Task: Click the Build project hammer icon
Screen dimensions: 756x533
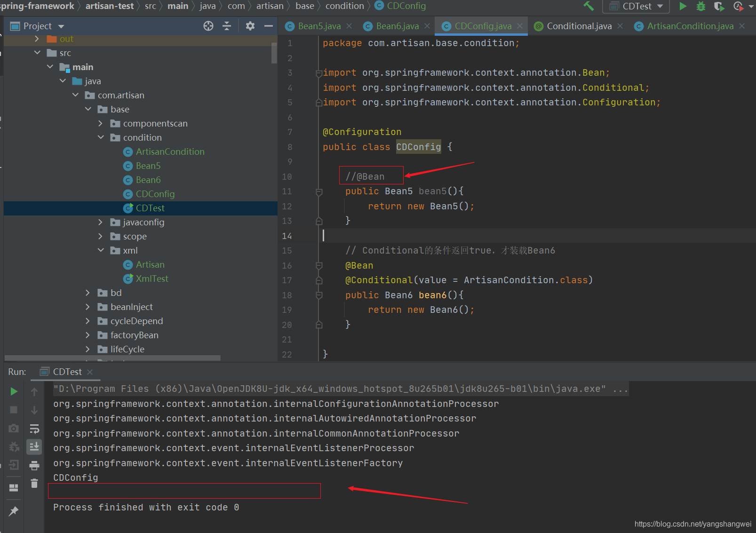Action: click(x=589, y=6)
